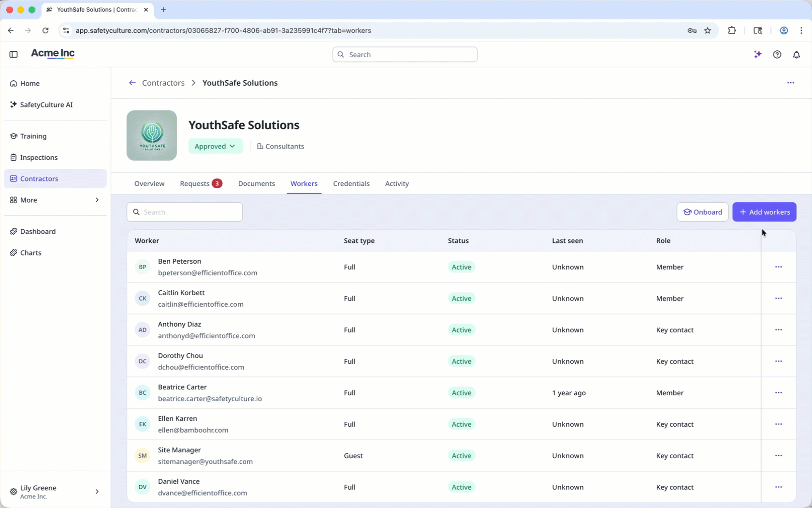Expand Lily Greene account menu

(x=55, y=492)
